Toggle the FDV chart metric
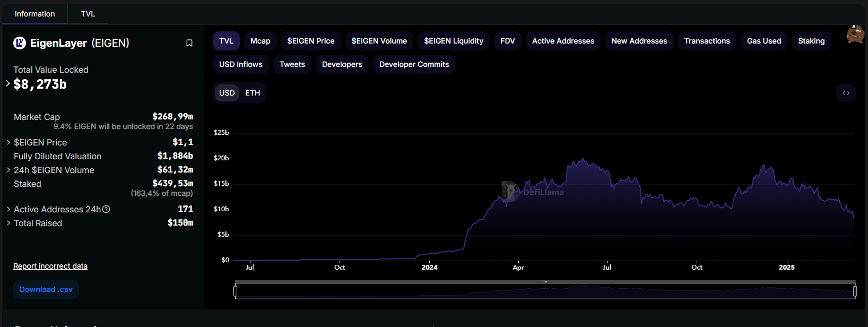This screenshot has height=327, width=868. click(x=508, y=41)
